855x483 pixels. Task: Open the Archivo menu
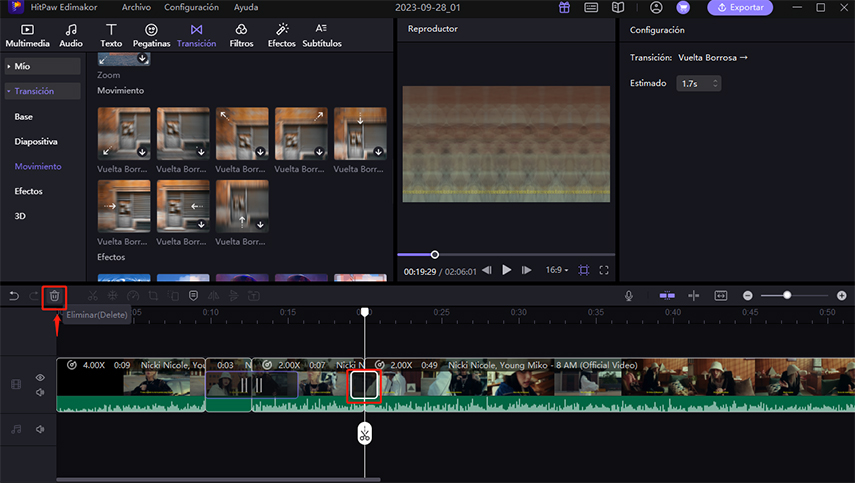click(136, 8)
